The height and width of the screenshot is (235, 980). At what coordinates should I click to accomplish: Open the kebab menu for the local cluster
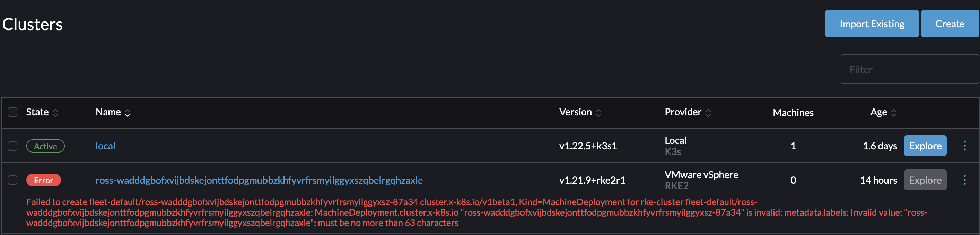coord(965,146)
